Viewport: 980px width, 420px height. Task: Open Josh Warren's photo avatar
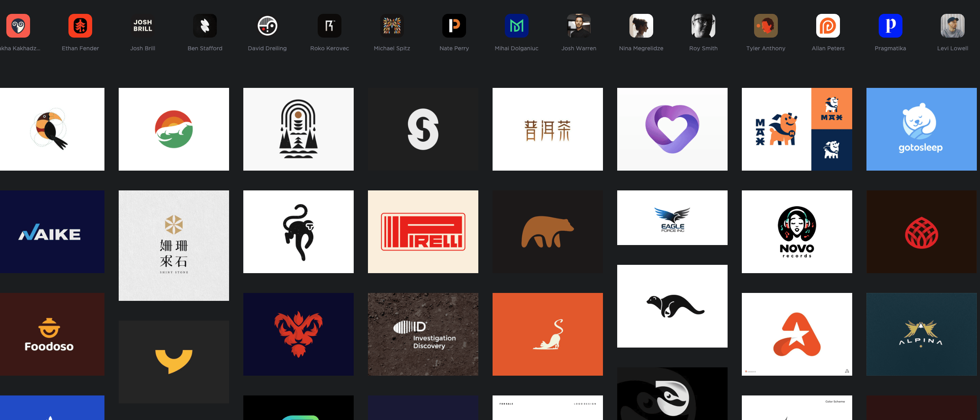click(x=579, y=26)
